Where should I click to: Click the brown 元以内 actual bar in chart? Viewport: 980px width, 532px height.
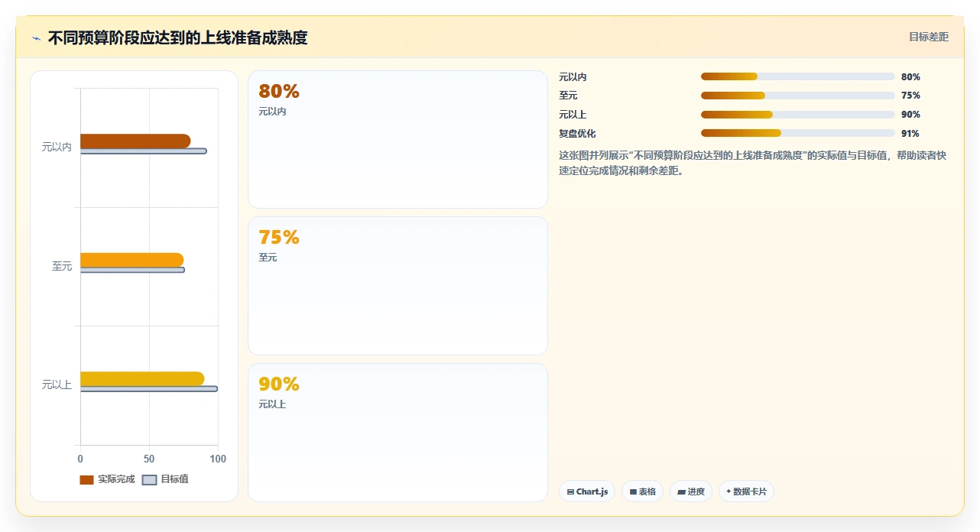135,141
